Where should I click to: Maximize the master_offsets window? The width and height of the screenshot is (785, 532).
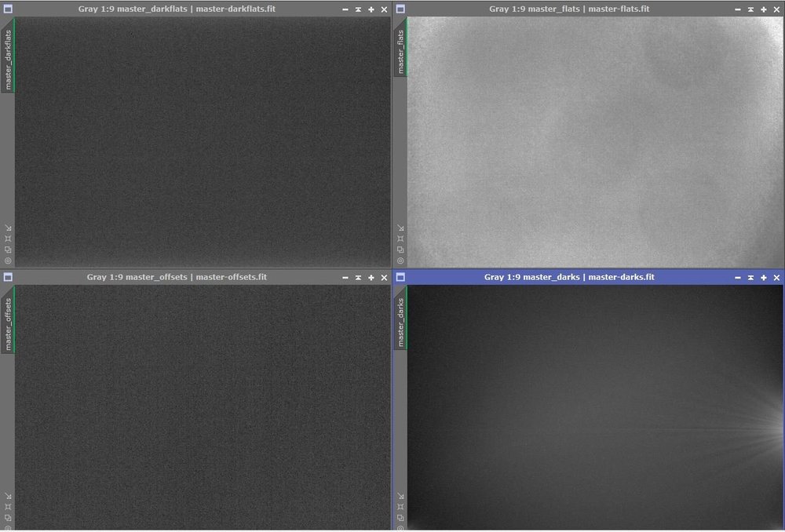pyautogui.click(x=371, y=278)
